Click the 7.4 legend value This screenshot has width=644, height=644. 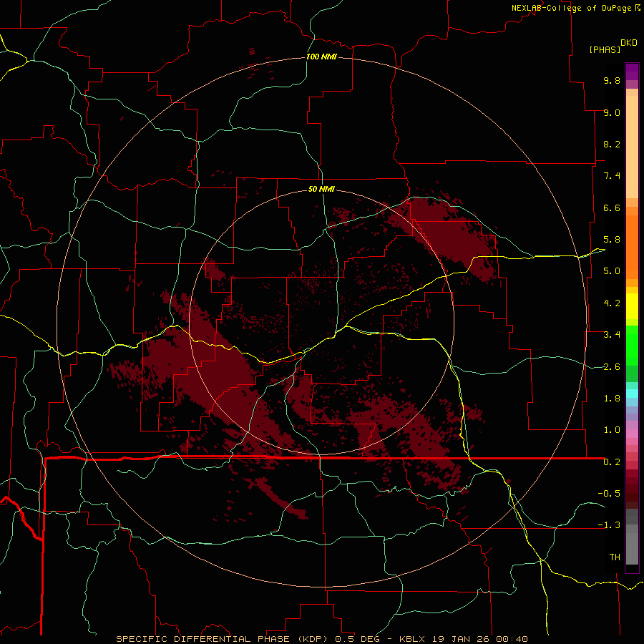click(x=612, y=176)
